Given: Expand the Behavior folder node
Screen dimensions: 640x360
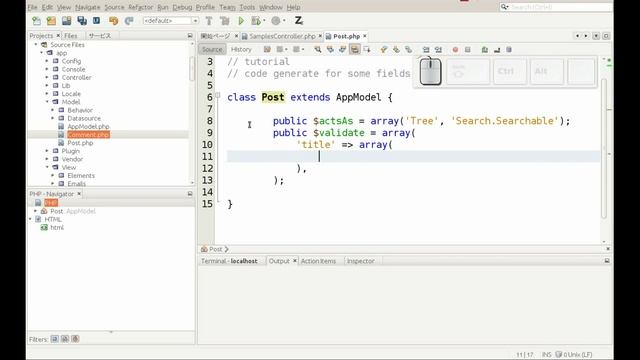Looking at the screenshot, I should coord(53,110).
